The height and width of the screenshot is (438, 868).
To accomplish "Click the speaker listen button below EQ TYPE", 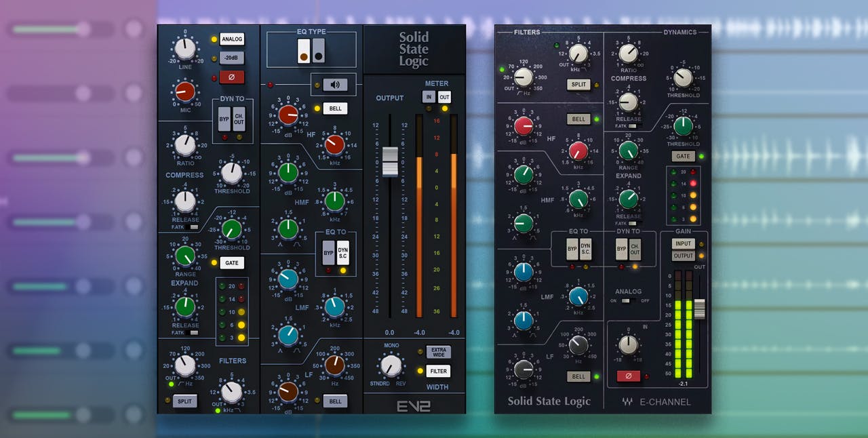I will tap(335, 85).
